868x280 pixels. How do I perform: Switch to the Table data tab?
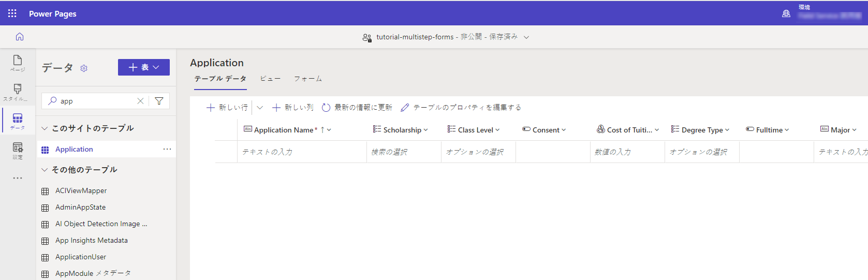pyautogui.click(x=220, y=79)
